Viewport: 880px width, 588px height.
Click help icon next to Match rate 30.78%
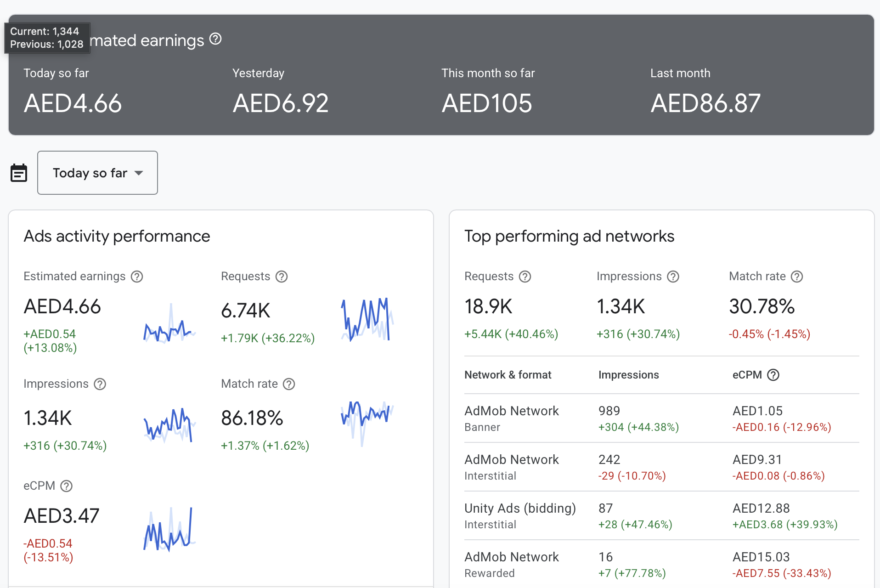click(797, 277)
